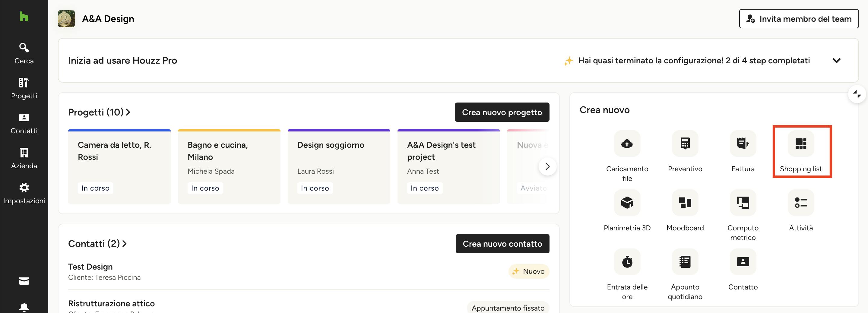Create a new Shopping list
The image size is (868, 313).
(x=801, y=152)
